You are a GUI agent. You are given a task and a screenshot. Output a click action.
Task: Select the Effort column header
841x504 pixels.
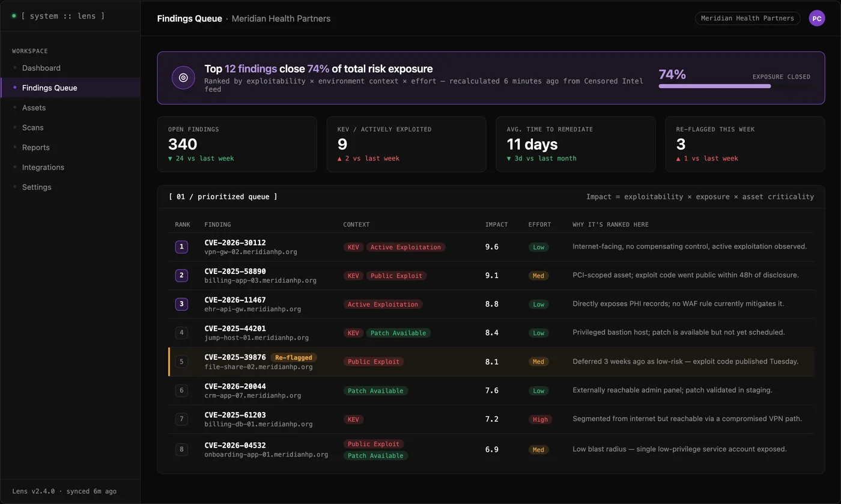(539, 225)
